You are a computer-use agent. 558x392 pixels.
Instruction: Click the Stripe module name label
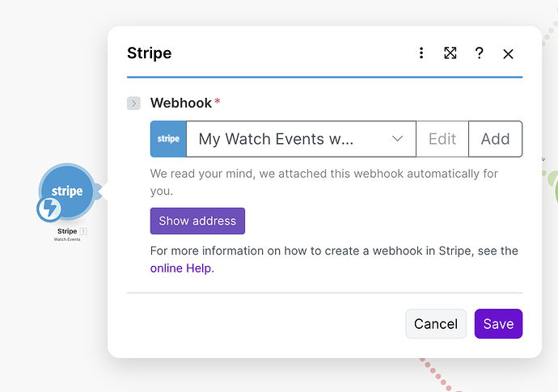(x=66, y=231)
